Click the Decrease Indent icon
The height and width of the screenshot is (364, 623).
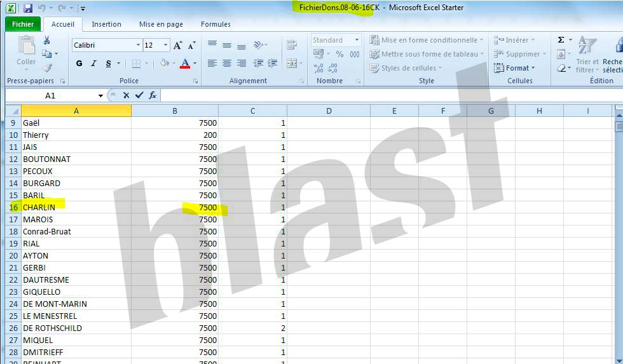[258, 63]
